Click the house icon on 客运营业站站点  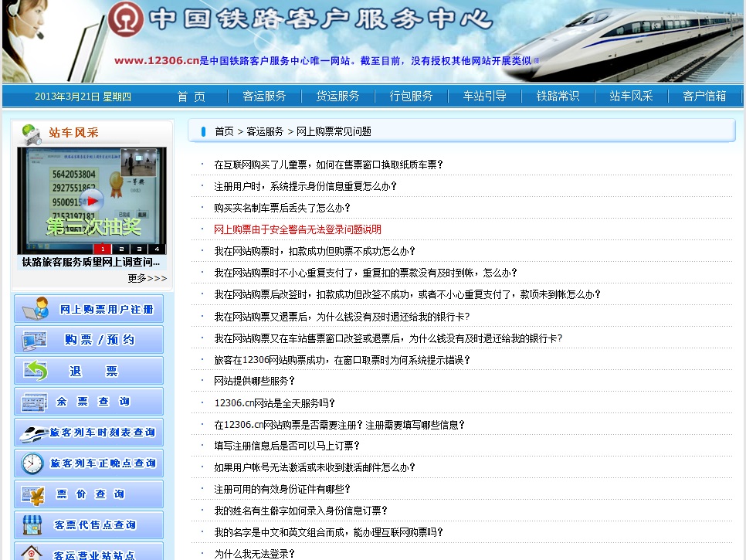coord(32,553)
